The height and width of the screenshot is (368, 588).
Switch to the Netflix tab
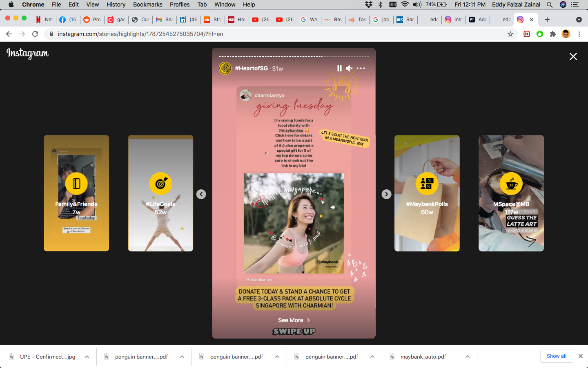click(x=44, y=19)
